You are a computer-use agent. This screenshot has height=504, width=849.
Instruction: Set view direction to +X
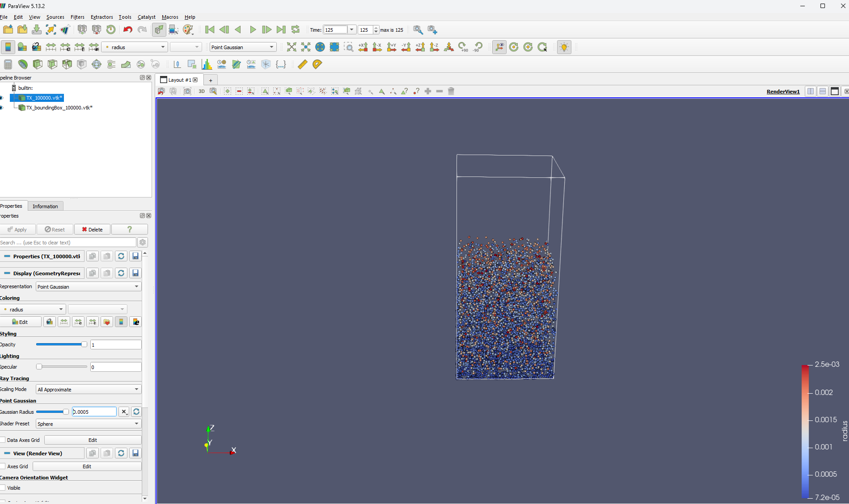pos(363,47)
